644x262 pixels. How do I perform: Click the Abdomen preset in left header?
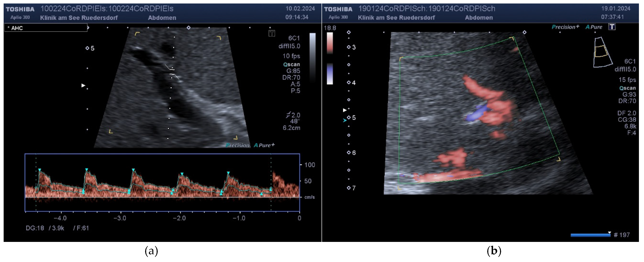(162, 18)
